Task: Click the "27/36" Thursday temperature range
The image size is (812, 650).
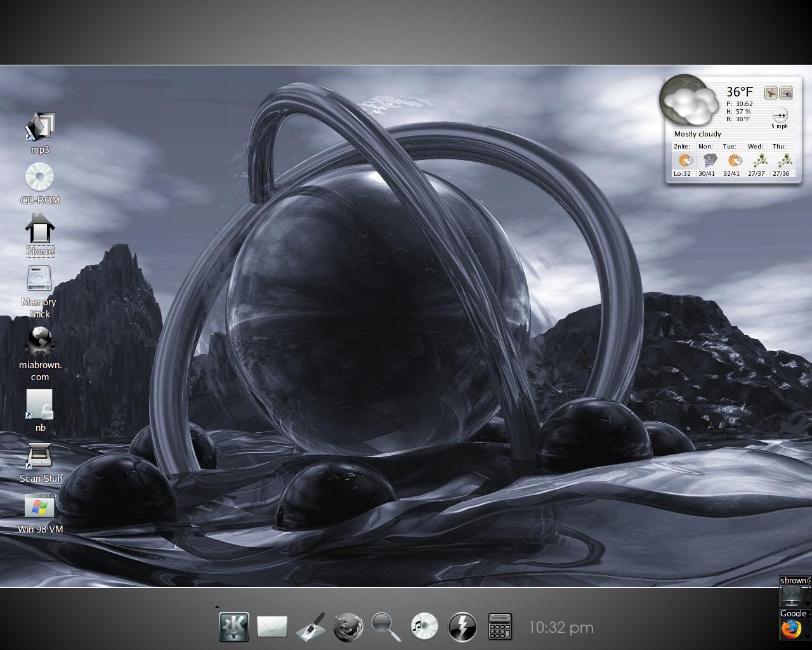Action: (x=781, y=173)
